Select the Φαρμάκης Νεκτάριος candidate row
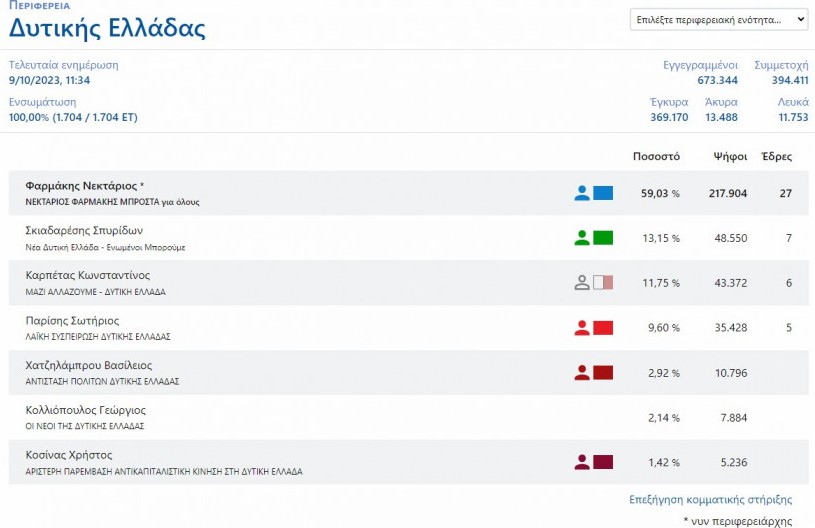 [85, 186]
